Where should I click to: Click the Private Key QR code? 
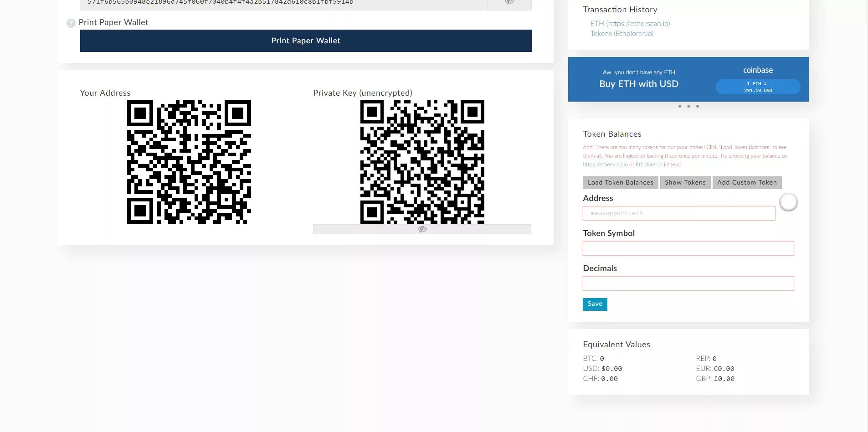coord(422,162)
